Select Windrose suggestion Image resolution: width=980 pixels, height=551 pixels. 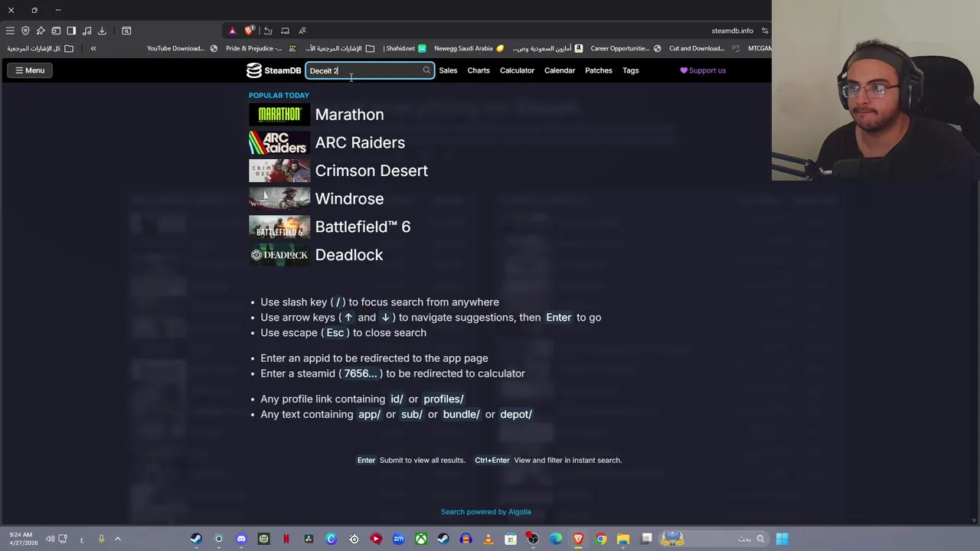349,199
